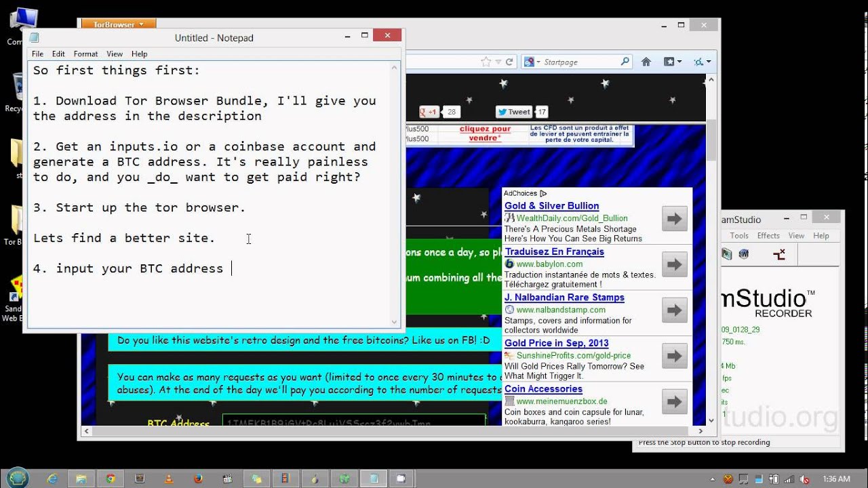Open the View menu in CamStudio
Screen dimensions: 868x488
pos(796,236)
